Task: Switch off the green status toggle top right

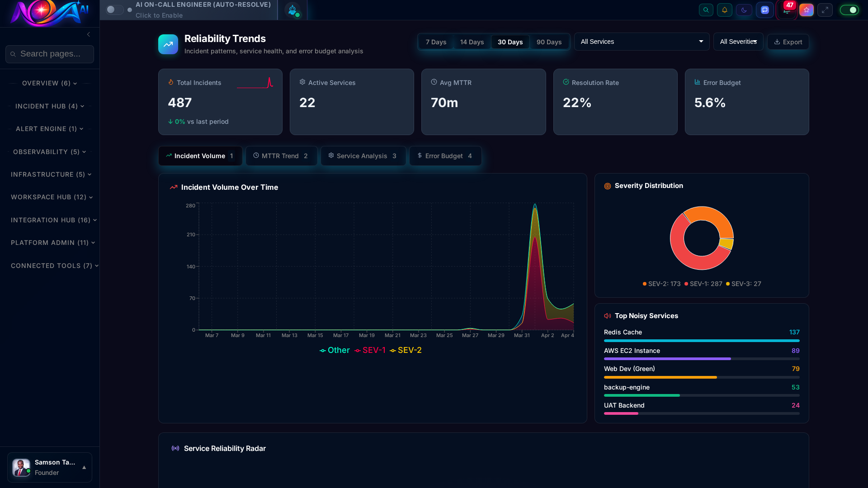Action: 849,9
